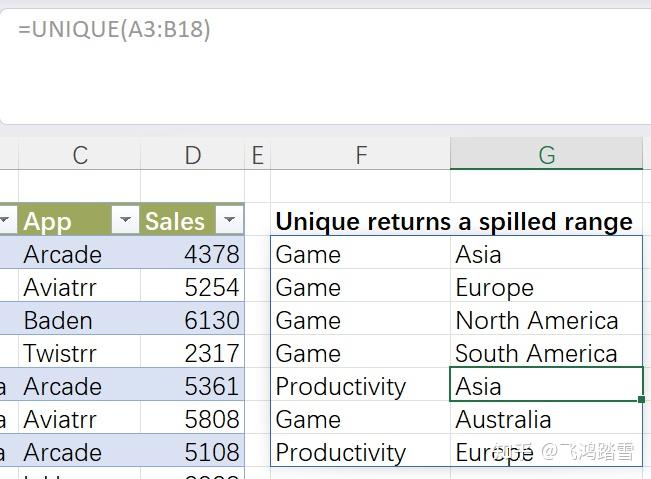The height and width of the screenshot is (479, 651).
Task: Select the Sales table header cell
Action: tap(175, 221)
